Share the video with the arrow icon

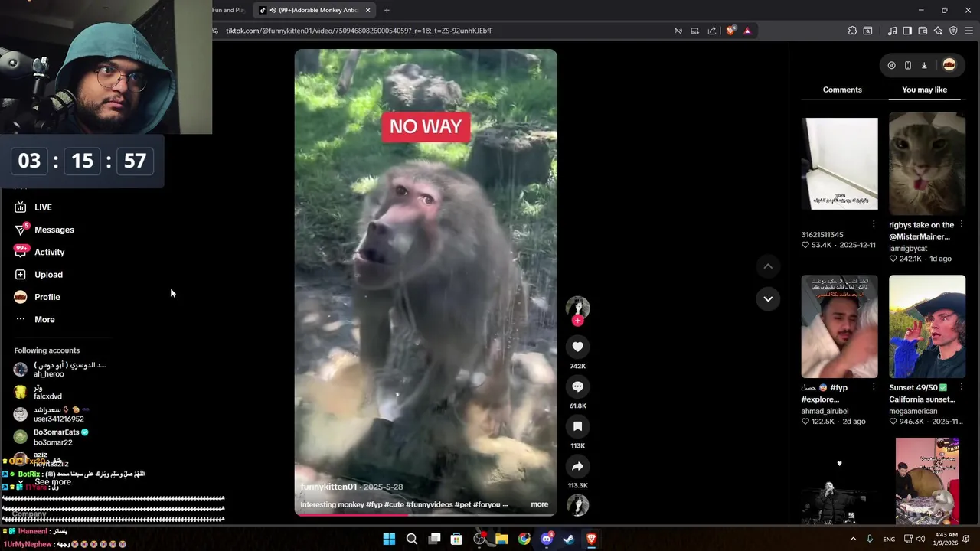pos(577,466)
